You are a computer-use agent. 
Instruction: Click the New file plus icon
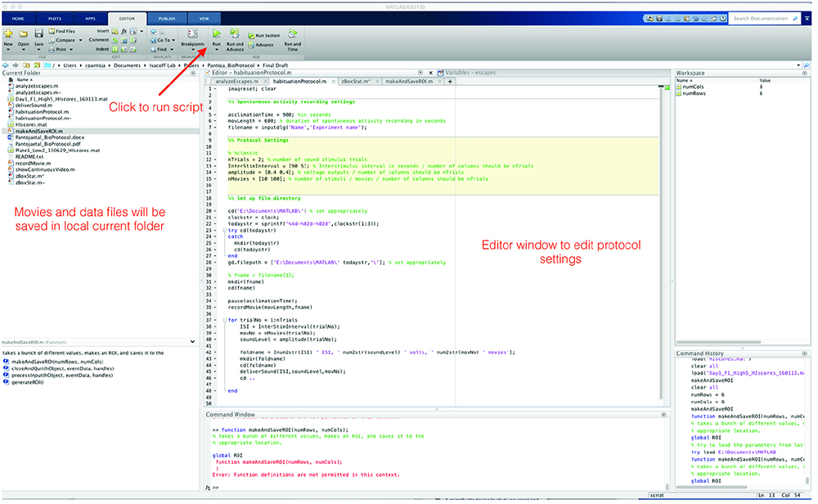(8, 34)
